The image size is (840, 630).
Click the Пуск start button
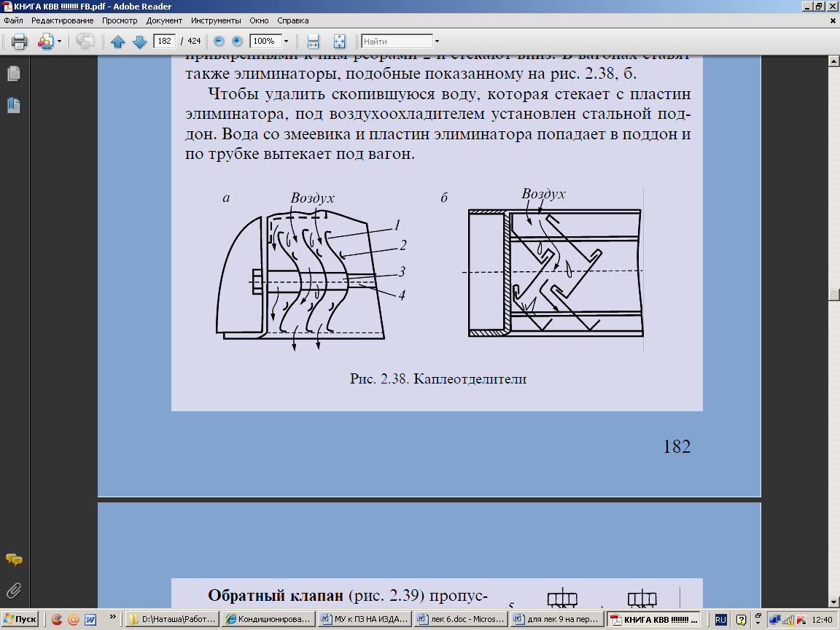[x=20, y=619]
